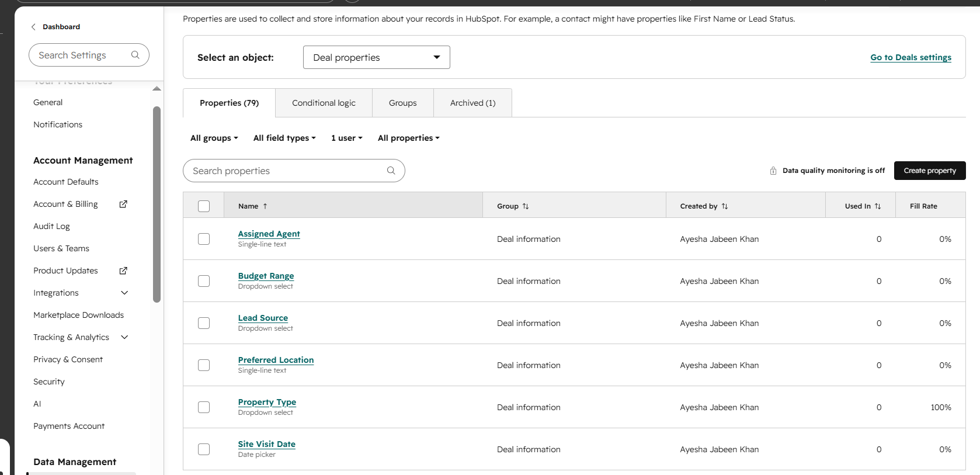This screenshot has height=475, width=980.
Task: Click the magnifier icon in Search properties
Action: (x=391, y=171)
